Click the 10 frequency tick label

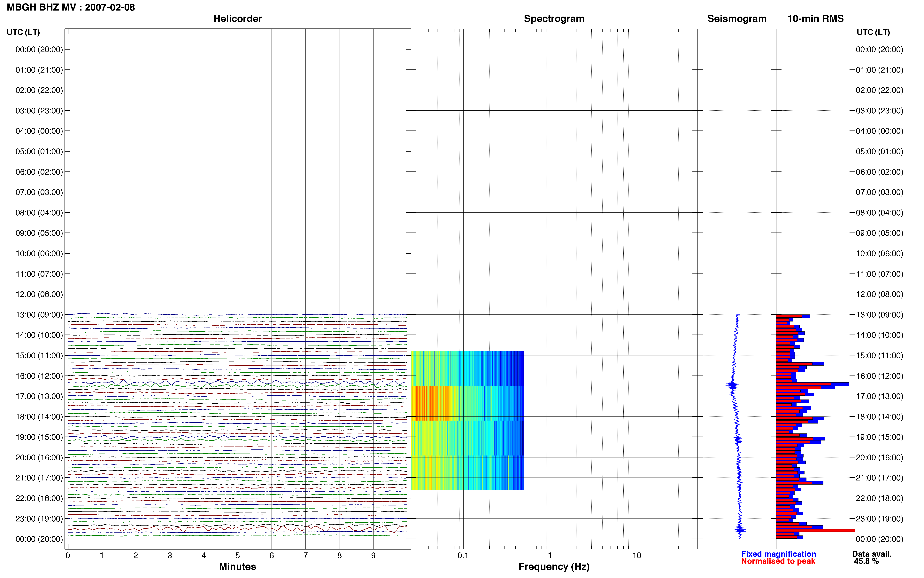[636, 555]
